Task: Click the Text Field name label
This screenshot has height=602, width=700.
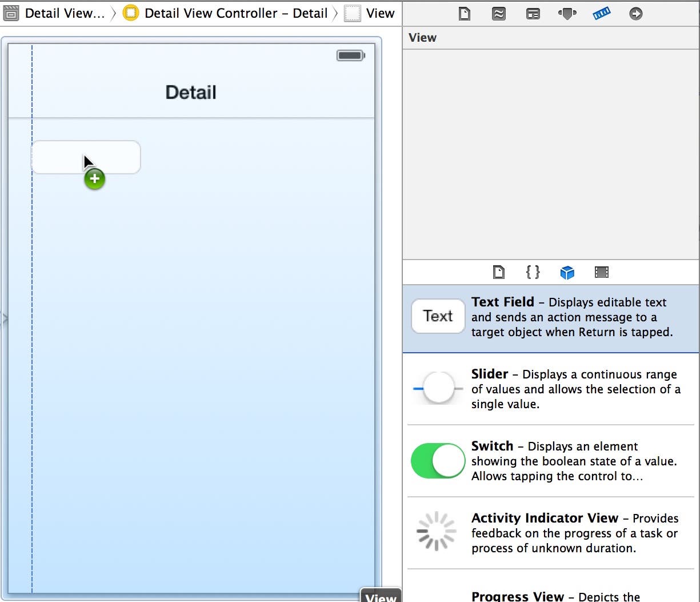Action: pos(503,302)
